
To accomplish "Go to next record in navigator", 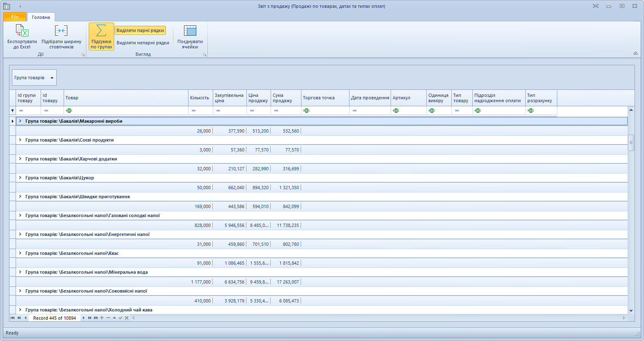I will 84,318.
